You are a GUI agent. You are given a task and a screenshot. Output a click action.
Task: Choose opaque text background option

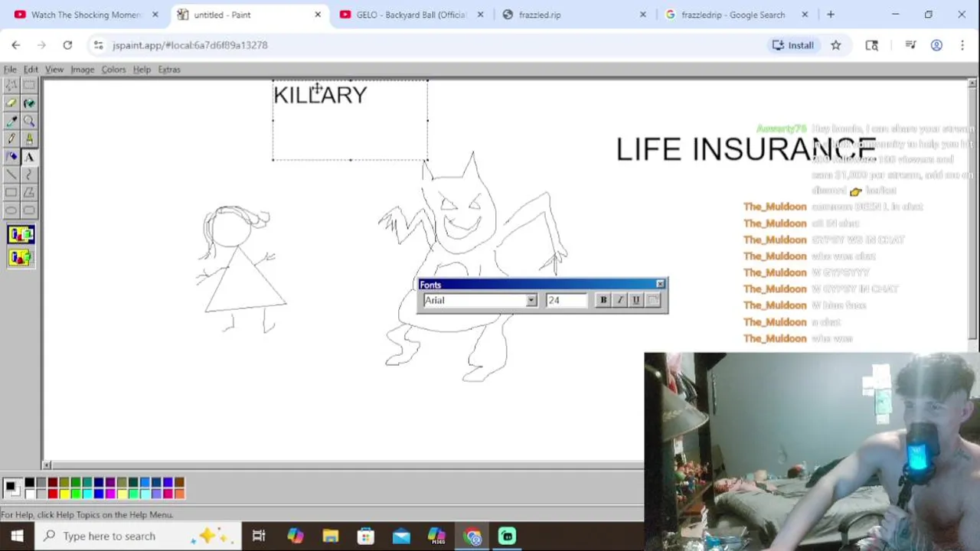click(21, 234)
